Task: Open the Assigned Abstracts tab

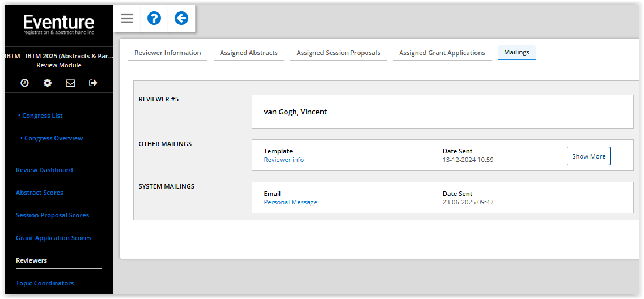Action: point(248,53)
